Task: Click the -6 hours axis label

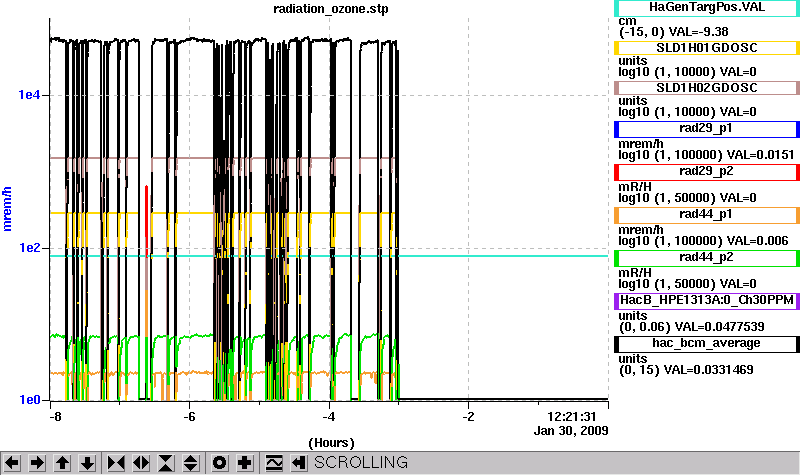Action: [189, 416]
